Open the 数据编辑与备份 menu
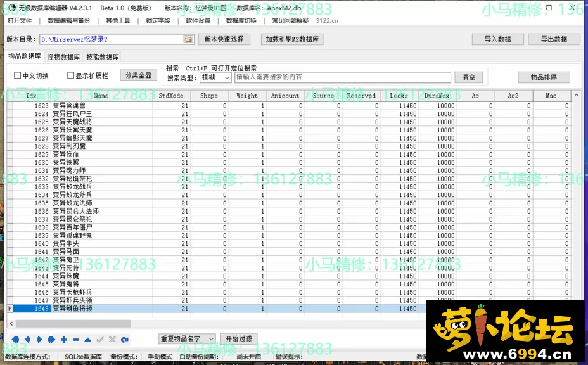The height and width of the screenshot is (365, 588). [68, 20]
